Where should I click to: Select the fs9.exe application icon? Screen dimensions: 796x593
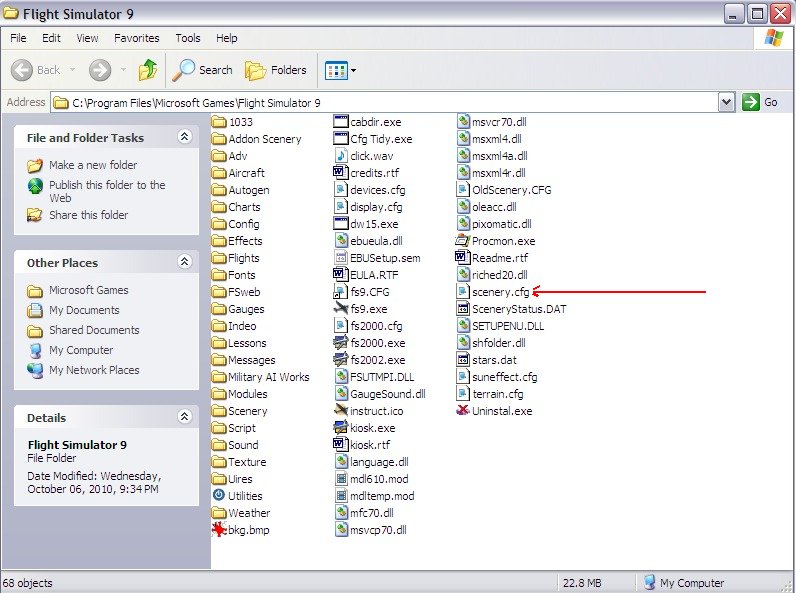[x=341, y=309]
